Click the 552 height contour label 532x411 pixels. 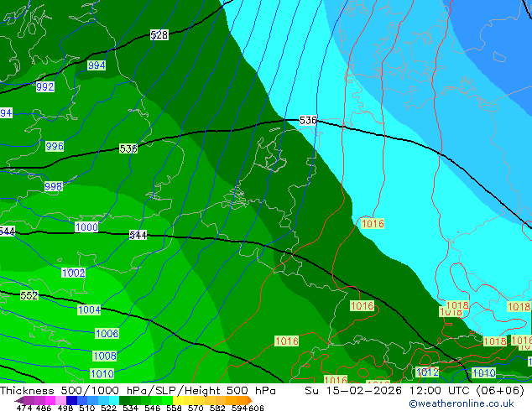tap(29, 296)
